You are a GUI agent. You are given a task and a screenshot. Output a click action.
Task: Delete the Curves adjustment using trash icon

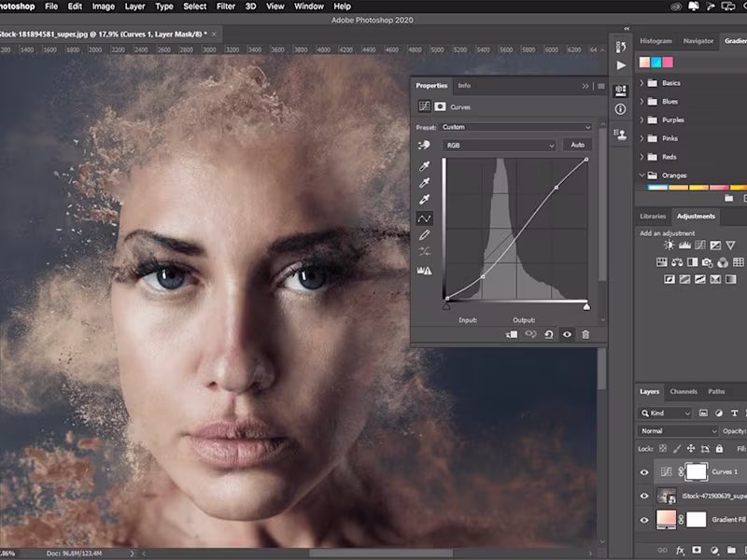coord(585,334)
